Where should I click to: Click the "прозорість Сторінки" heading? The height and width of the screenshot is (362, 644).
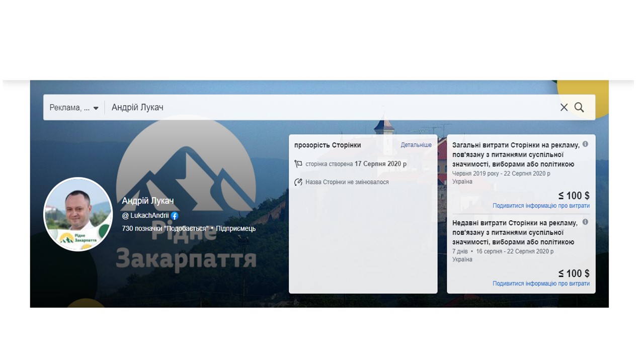[x=328, y=145]
